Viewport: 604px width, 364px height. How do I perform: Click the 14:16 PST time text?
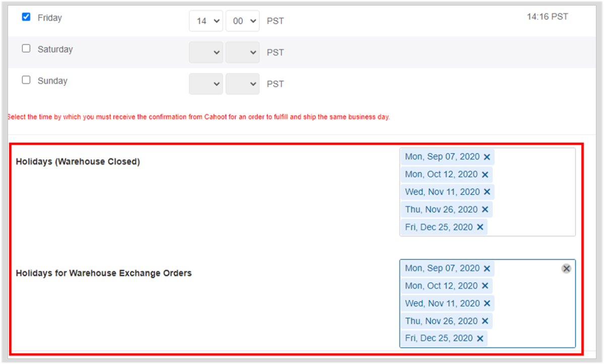(x=548, y=17)
